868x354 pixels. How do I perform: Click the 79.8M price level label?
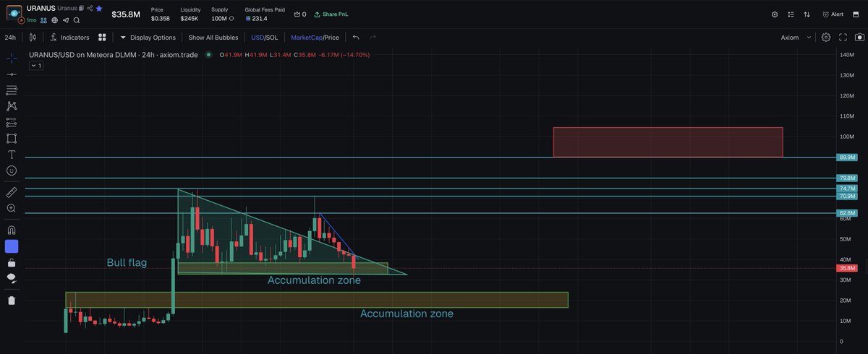(x=847, y=178)
